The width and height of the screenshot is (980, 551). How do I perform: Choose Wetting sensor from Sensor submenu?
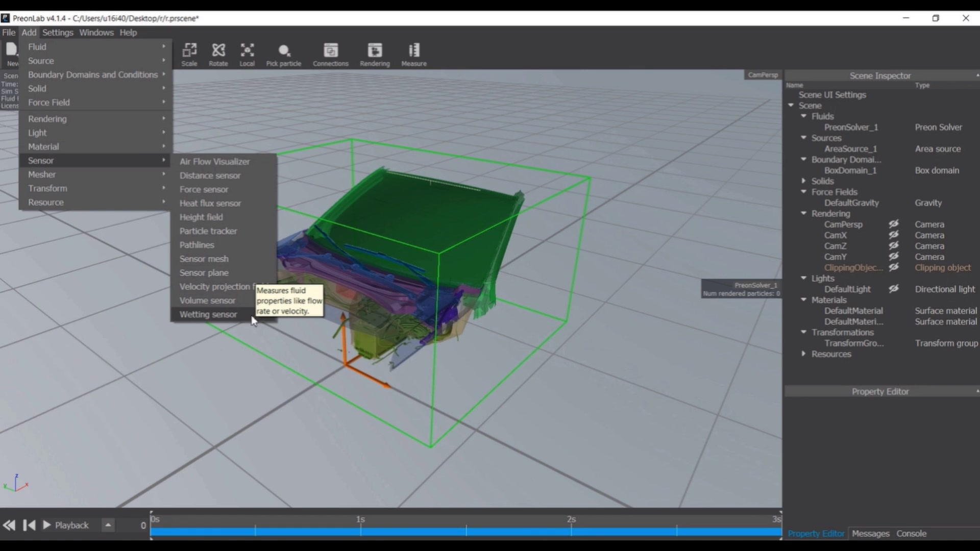(208, 314)
